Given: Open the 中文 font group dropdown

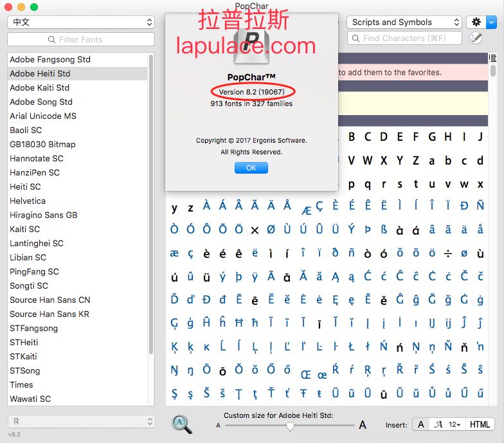Looking at the screenshot, I should tap(81, 22).
